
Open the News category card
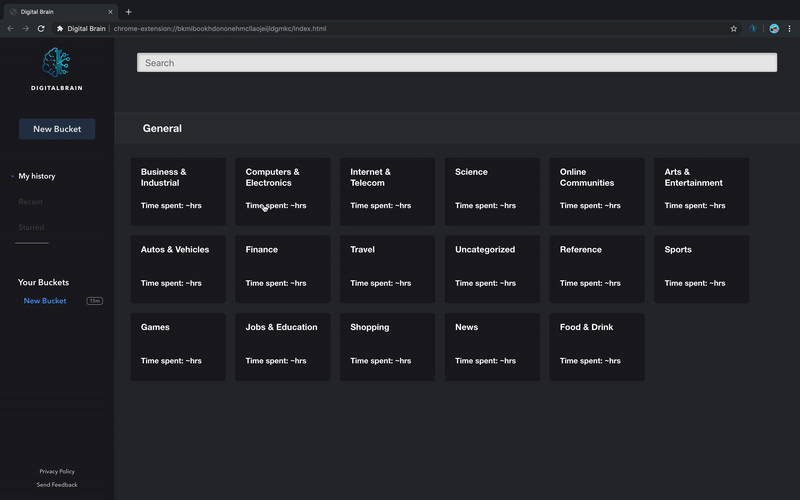click(x=492, y=346)
